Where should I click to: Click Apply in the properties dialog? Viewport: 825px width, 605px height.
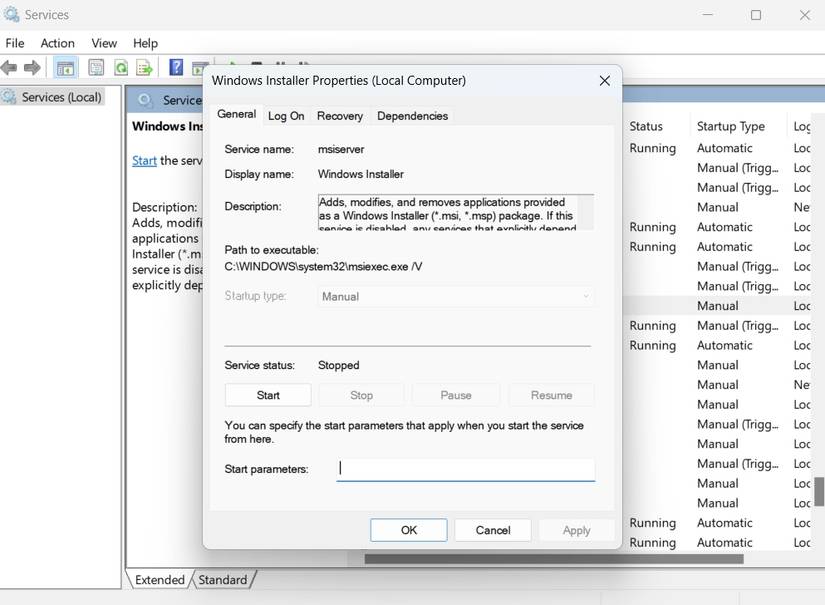pyautogui.click(x=576, y=530)
